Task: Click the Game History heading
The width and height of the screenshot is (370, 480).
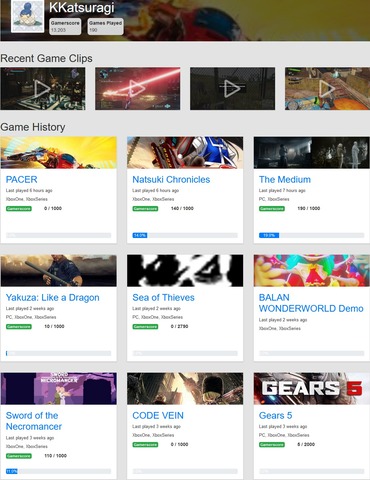Action: pyautogui.click(x=33, y=127)
